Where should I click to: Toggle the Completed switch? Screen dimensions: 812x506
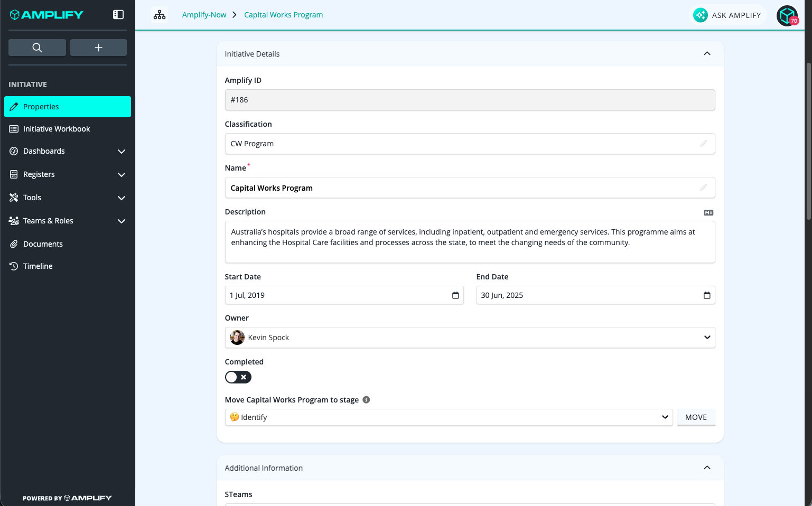pos(238,377)
